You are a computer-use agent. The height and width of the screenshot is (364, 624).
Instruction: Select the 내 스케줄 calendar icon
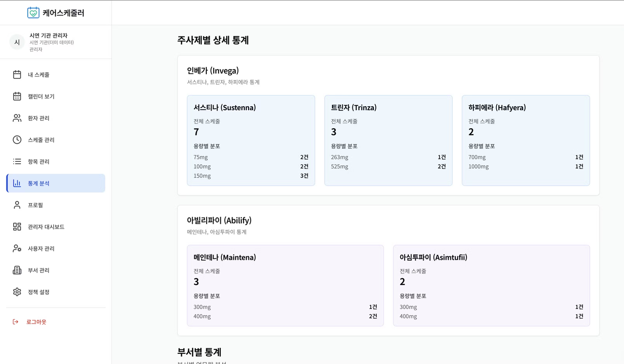[x=16, y=74]
